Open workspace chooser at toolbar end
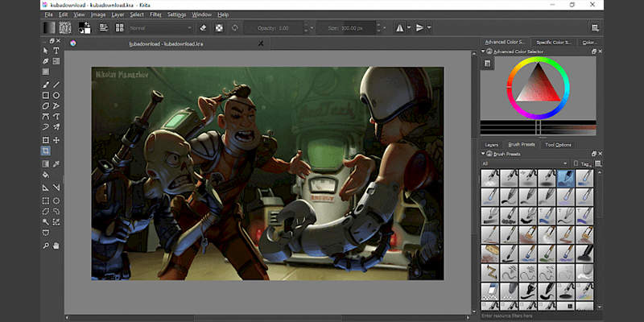 595,28
